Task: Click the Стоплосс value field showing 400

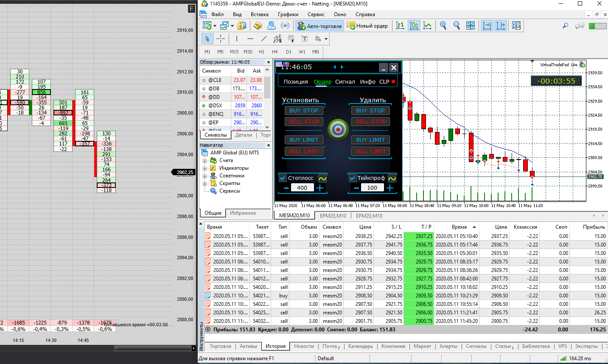Action: (x=302, y=188)
